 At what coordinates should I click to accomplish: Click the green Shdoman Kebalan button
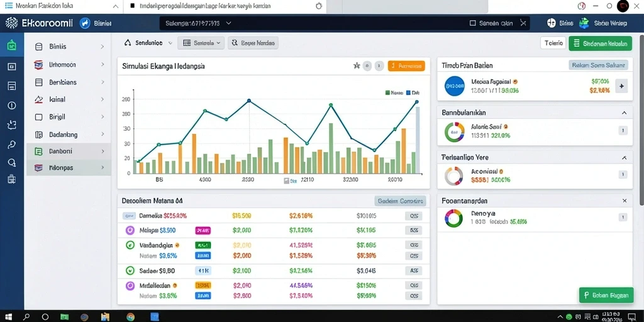[x=601, y=43]
